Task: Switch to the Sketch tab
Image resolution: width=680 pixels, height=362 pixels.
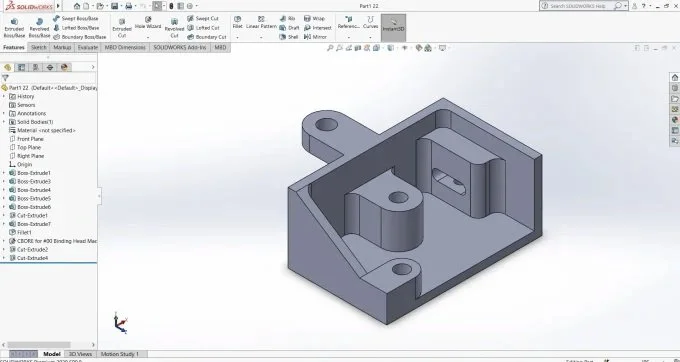Action: pos(39,48)
